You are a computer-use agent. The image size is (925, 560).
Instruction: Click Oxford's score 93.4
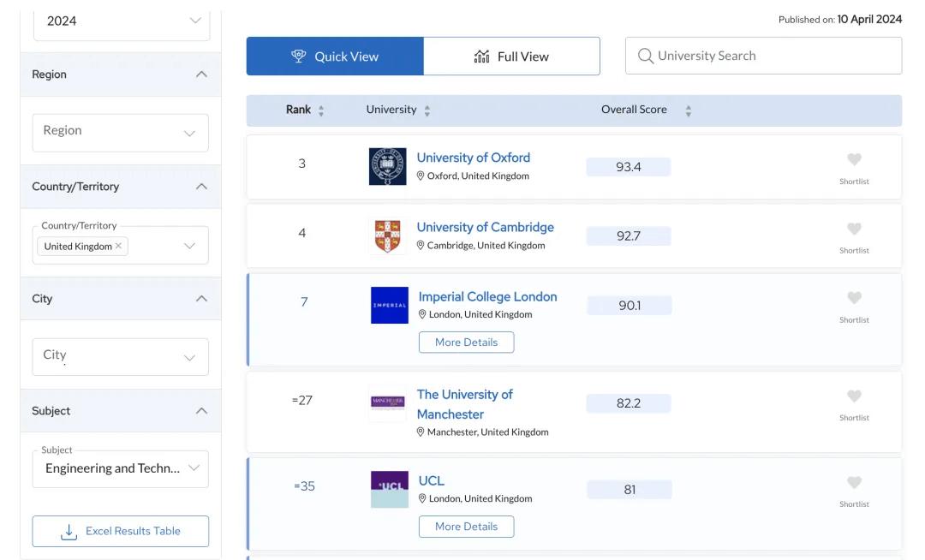pyautogui.click(x=629, y=167)
